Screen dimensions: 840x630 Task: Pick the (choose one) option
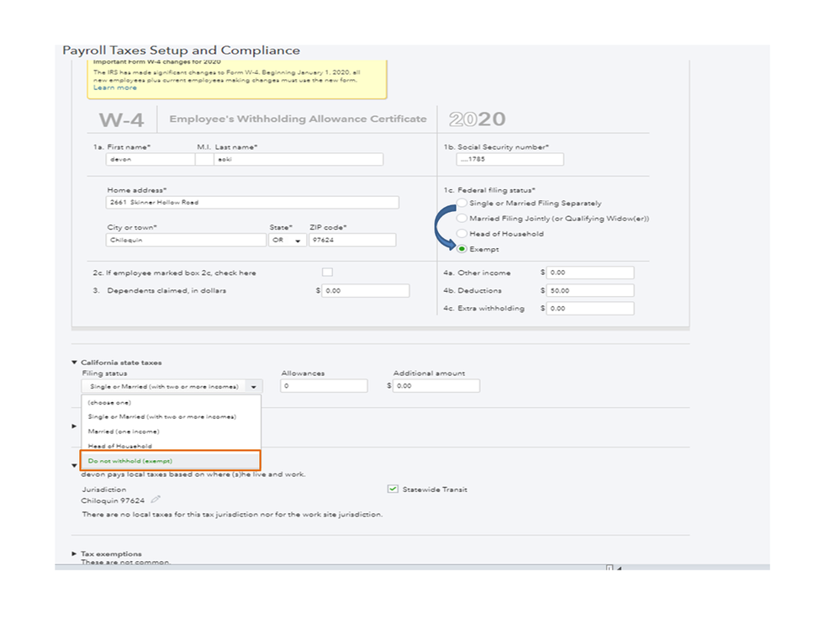[171, 402]
